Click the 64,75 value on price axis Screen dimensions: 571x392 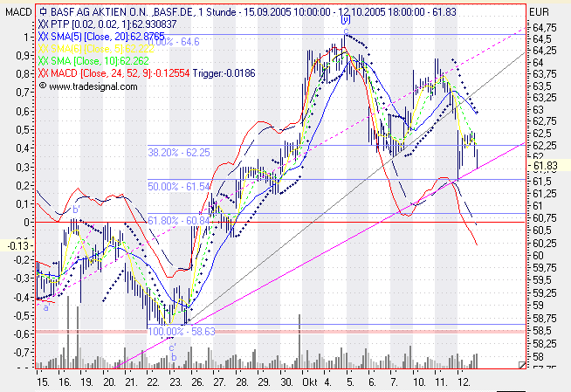click(545, 28)
